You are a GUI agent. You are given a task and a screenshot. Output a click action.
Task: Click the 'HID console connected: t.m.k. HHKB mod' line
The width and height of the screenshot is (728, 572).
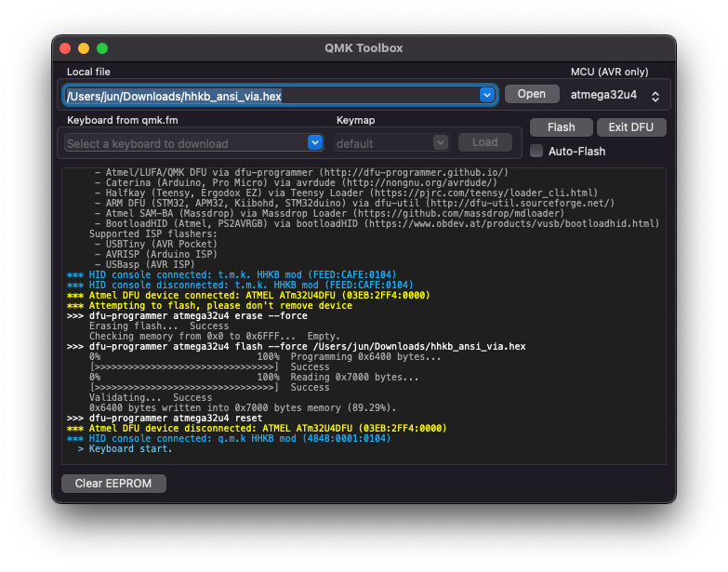coord(232,275)
